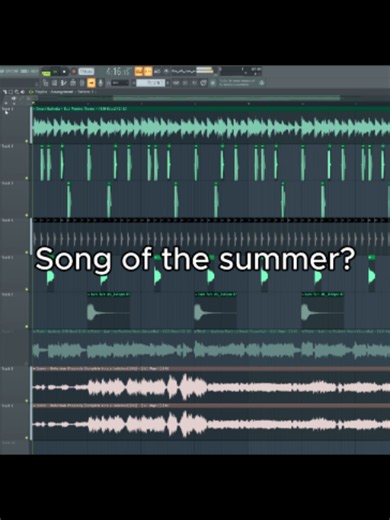390x520 pixels.
Task: Click the pink audio clip title on Track 9
Action: (211, 406)
